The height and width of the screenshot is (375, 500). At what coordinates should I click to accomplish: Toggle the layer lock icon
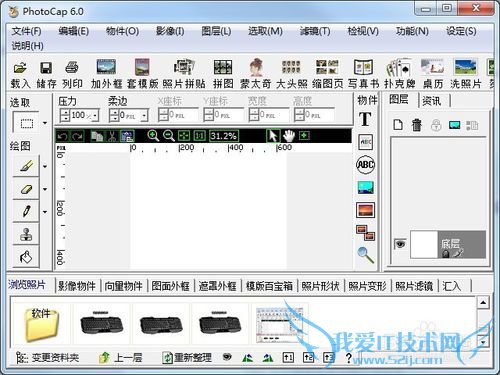pyautogui.click(x=436, y=125)
